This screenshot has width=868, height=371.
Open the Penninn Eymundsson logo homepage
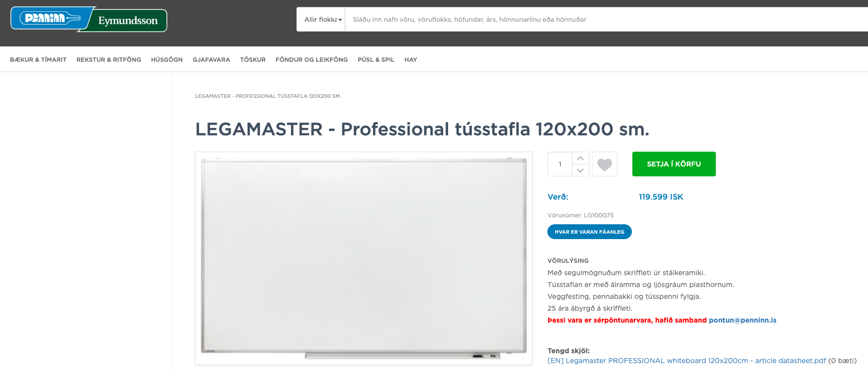89,19
